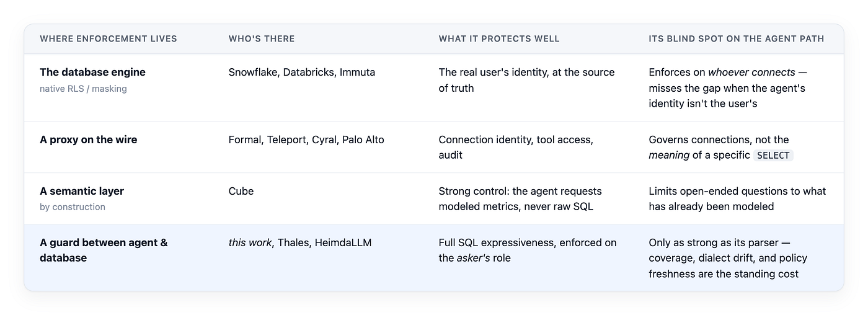
Task: Click the 'by construction' subtitle
Action: pos(73,207)
